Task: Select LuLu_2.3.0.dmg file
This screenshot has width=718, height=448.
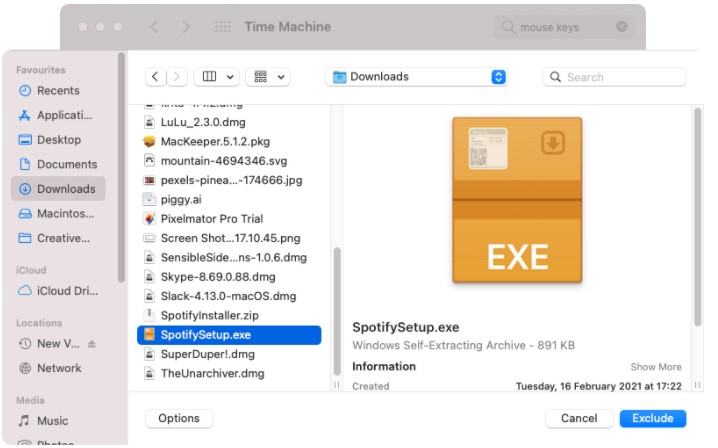Action: (229, 122)
